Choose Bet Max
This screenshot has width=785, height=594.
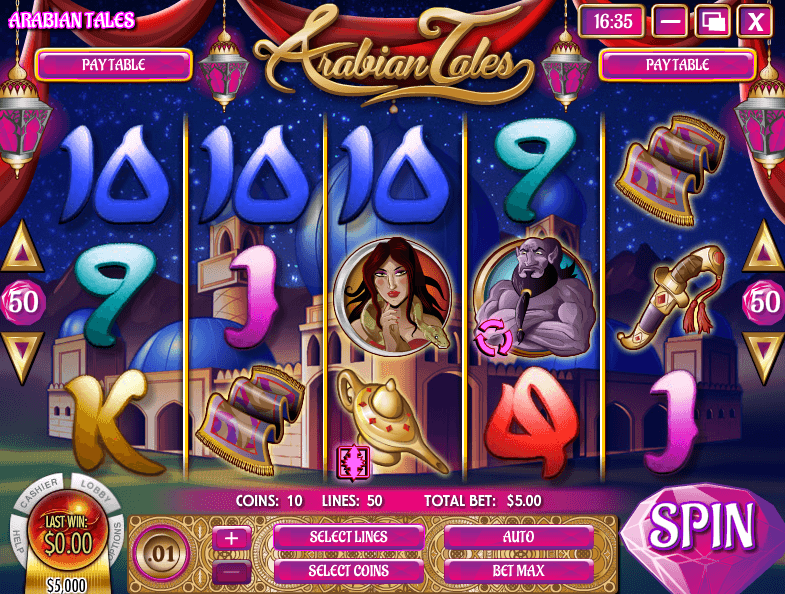tap(519, 571)
